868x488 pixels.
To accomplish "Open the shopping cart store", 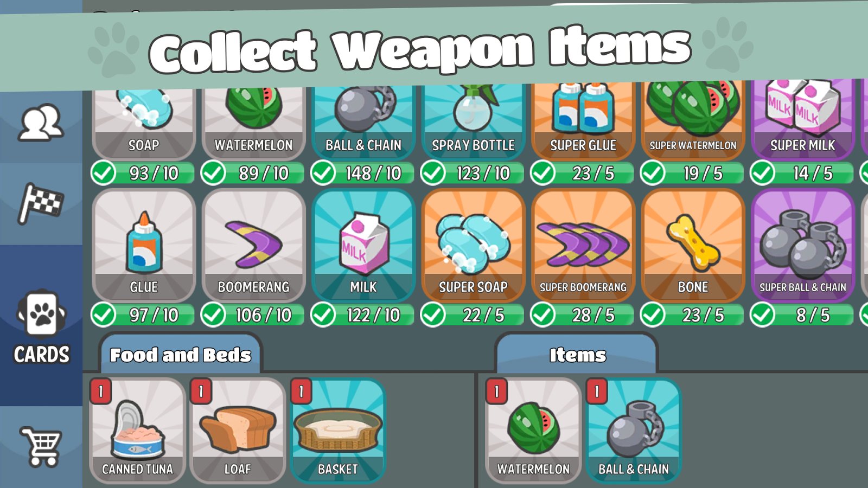I will pos(41,447).
